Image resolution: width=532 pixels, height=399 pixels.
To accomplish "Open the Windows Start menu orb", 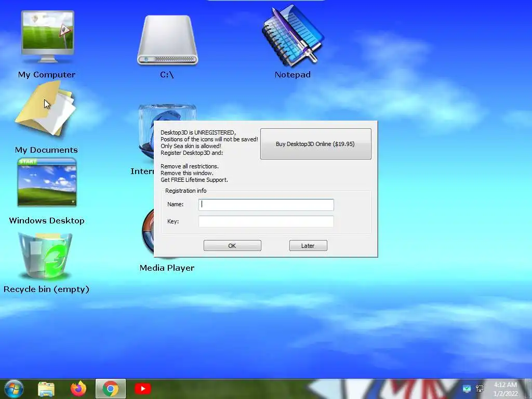I will point(14,389).
